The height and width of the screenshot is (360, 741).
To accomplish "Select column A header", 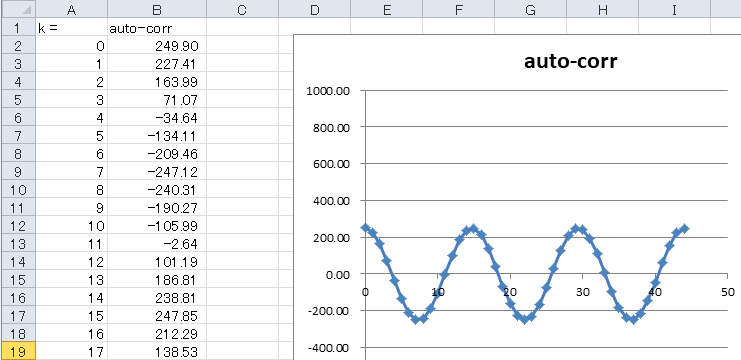I will click(71, 9).
